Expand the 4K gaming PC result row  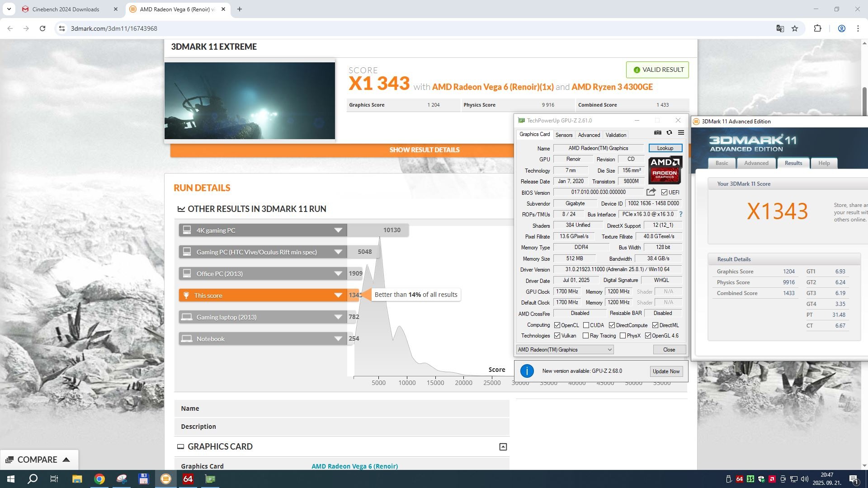(x=338, y=230)
